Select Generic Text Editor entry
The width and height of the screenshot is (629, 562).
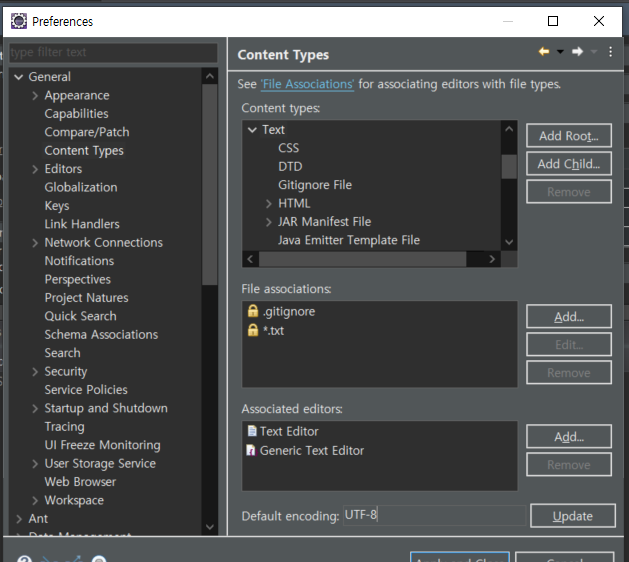(312, 450)
